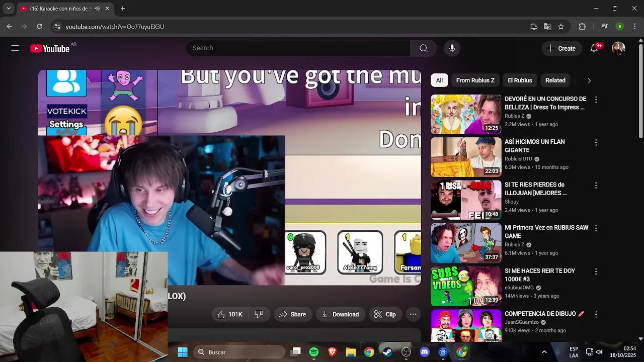Click the address bar URL
644x362 pixels.
tap(115, 27)
